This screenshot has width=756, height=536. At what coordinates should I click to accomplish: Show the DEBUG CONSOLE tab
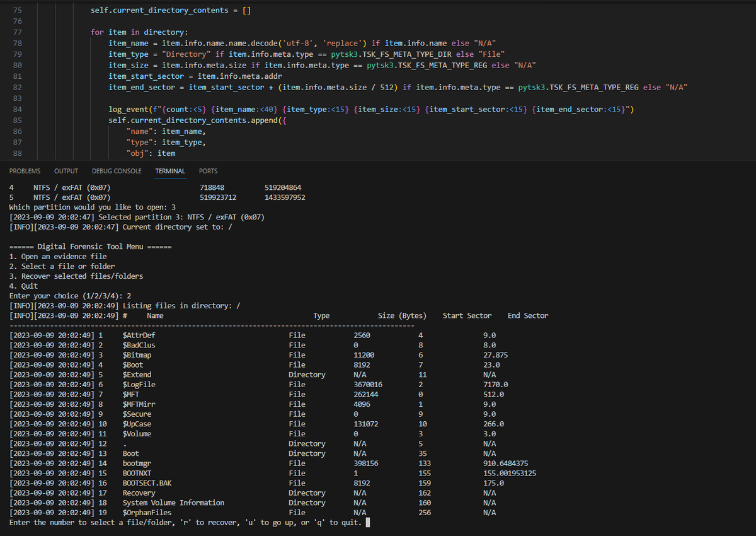coord(117,171)
